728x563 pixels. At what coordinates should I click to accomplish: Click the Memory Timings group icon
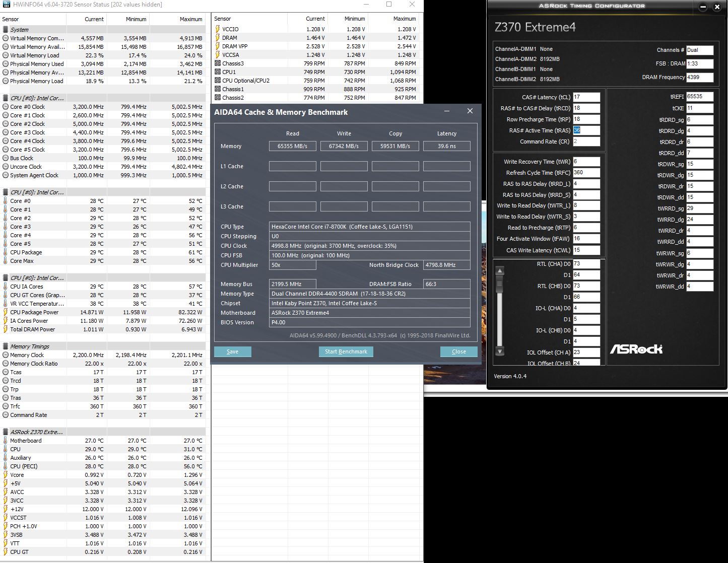click(x=6, y=346)
